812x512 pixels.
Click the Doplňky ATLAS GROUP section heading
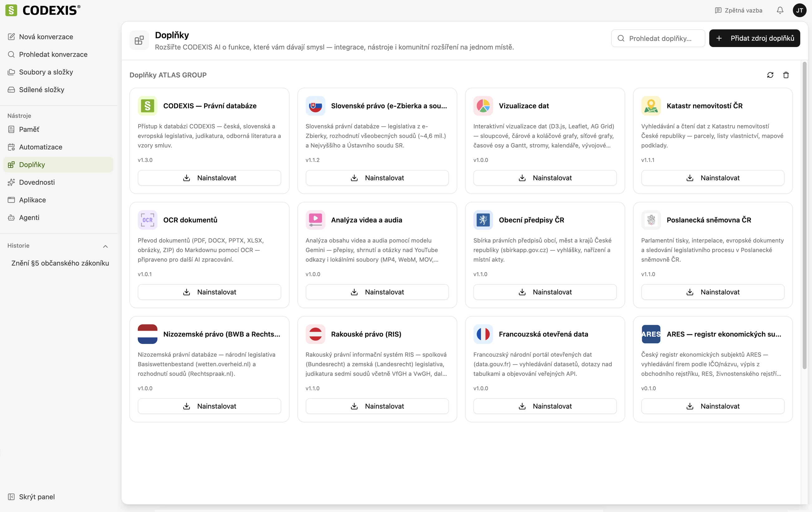[x=168, y=75]
